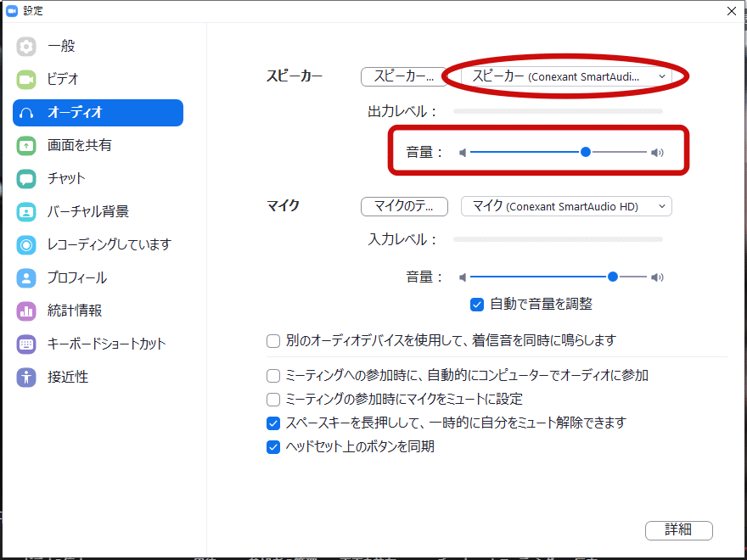Disable ヘッドセット上のボタンを同期
The width and height of the screenshot is (747, 560).
click(x=272, y=447)
